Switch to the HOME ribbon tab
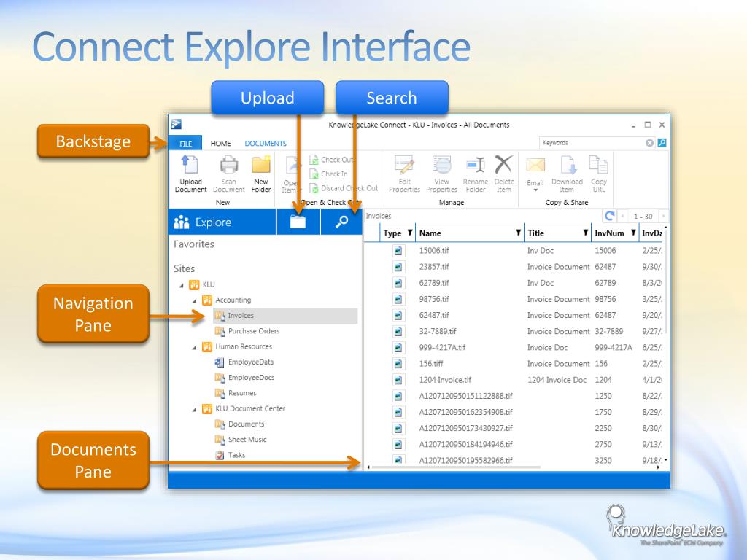This screenshot has height=560, width=747. pos(220,144)
